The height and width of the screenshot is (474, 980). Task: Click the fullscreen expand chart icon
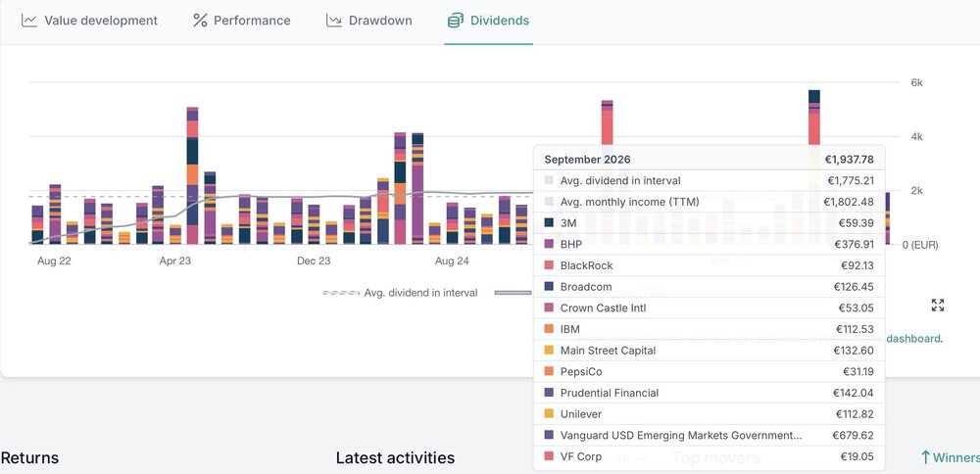point(938,306)
